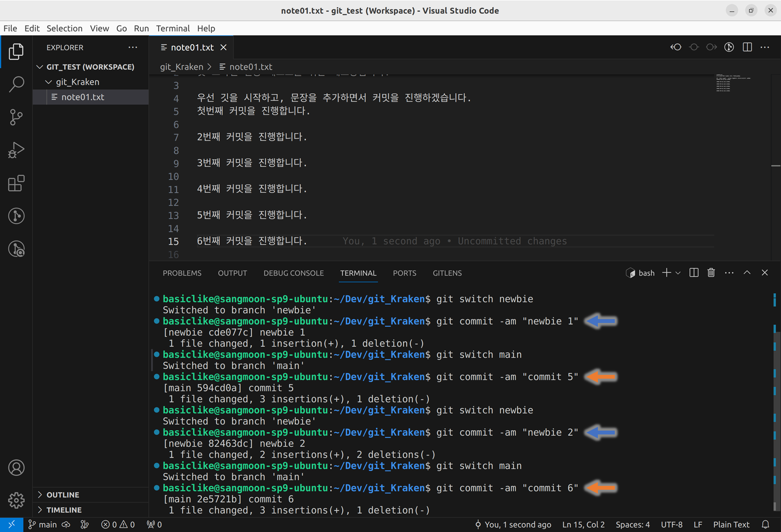Split the editor to the right
Viewport: 781px width, 532px height.
747,47
